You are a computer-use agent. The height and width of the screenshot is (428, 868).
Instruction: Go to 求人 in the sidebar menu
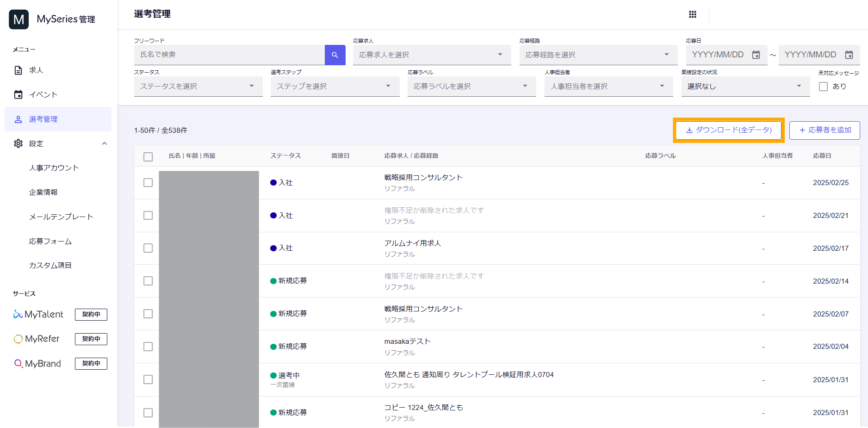[36, 70]
